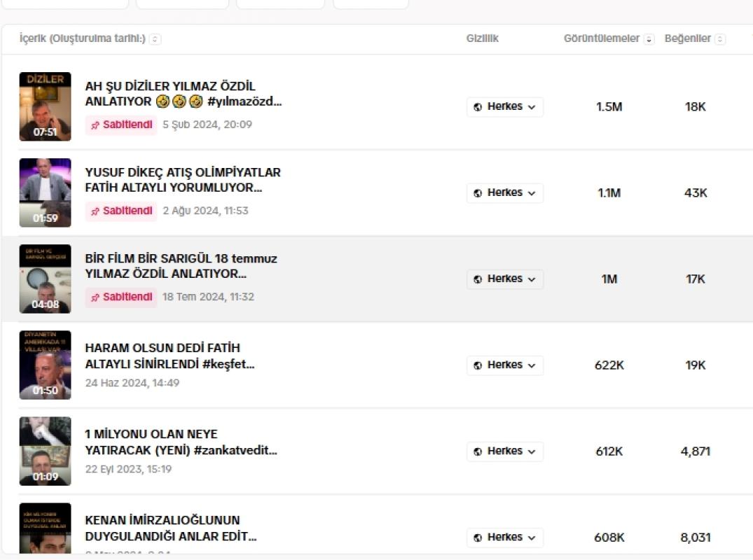Open Herkes privacy dropdown for YUSUF DİKEÇ video

[505, 193]
